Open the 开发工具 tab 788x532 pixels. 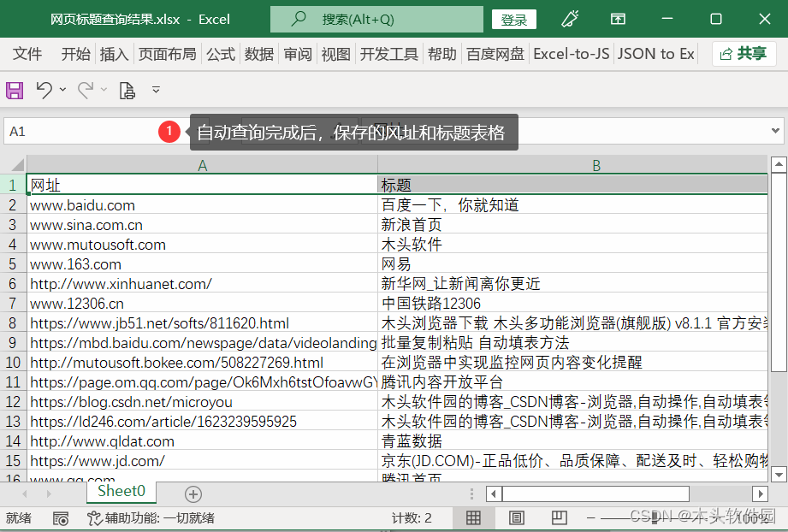click(389, 54)
